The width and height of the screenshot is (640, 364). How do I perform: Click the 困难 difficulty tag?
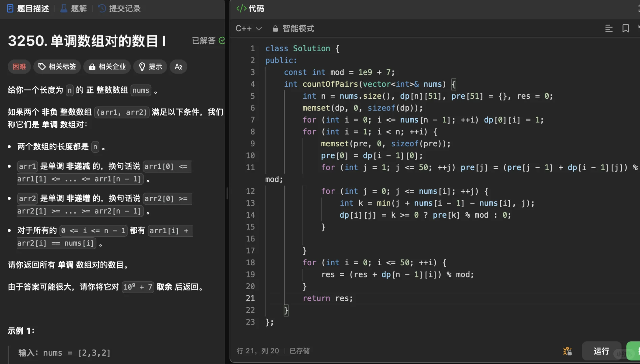(x=19, y=67)
